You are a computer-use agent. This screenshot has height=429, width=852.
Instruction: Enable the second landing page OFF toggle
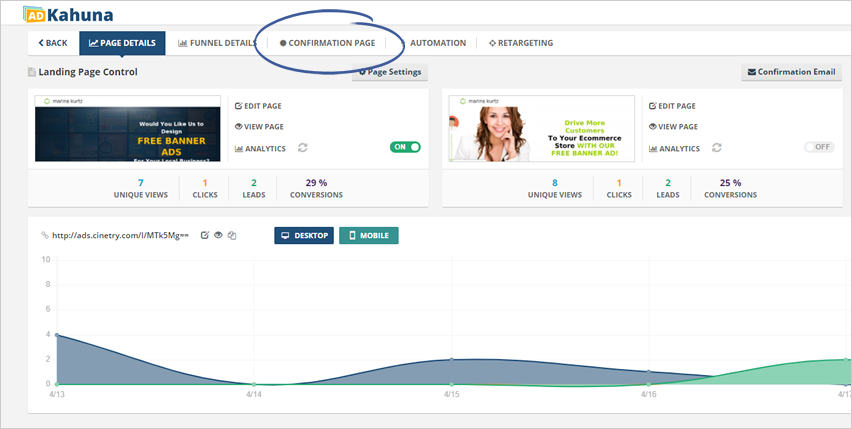[x=819, y=147]
